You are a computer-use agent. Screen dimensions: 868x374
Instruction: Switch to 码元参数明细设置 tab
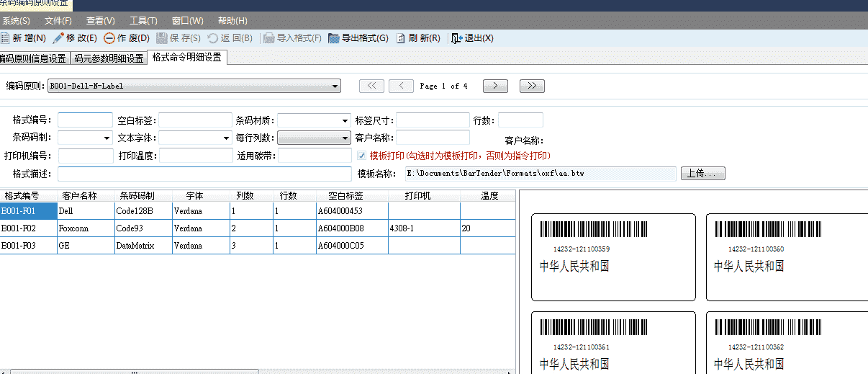click(x=109, y=58)
